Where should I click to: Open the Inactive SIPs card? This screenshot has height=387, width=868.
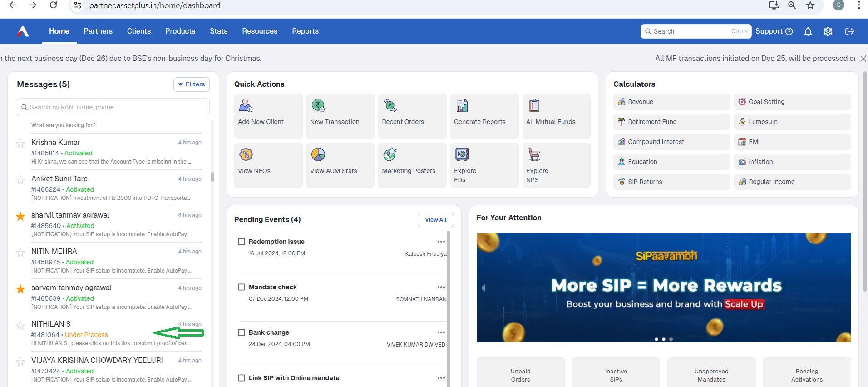tap(616, 373)
